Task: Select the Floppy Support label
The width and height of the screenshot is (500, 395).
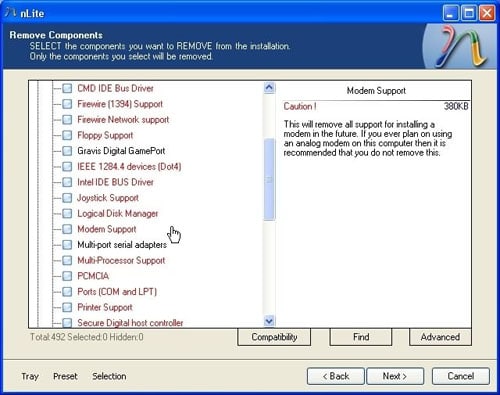Action: (x=105, y=135)
